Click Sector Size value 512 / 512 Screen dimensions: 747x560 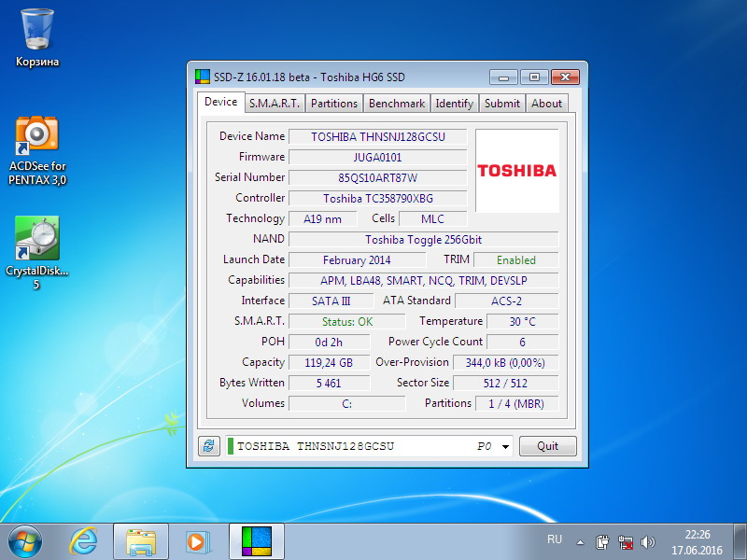(x=505, y=383)
